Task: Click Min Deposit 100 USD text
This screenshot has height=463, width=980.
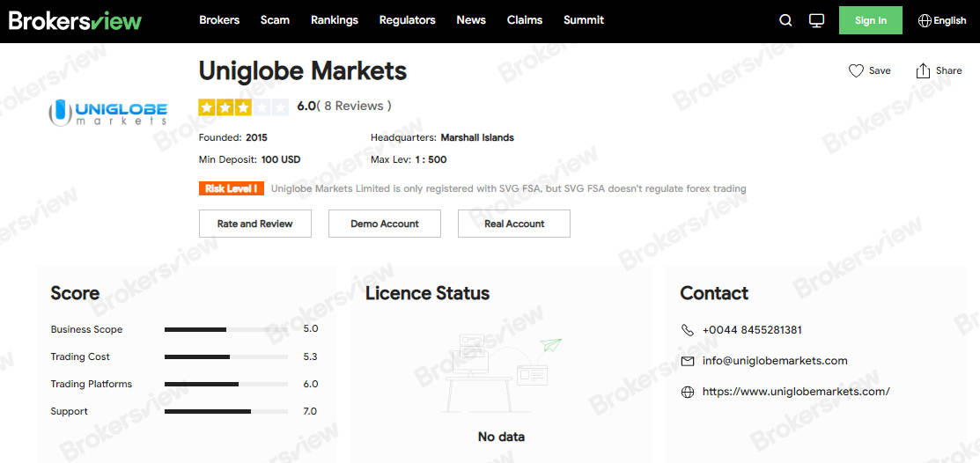Action: [249, 159]
